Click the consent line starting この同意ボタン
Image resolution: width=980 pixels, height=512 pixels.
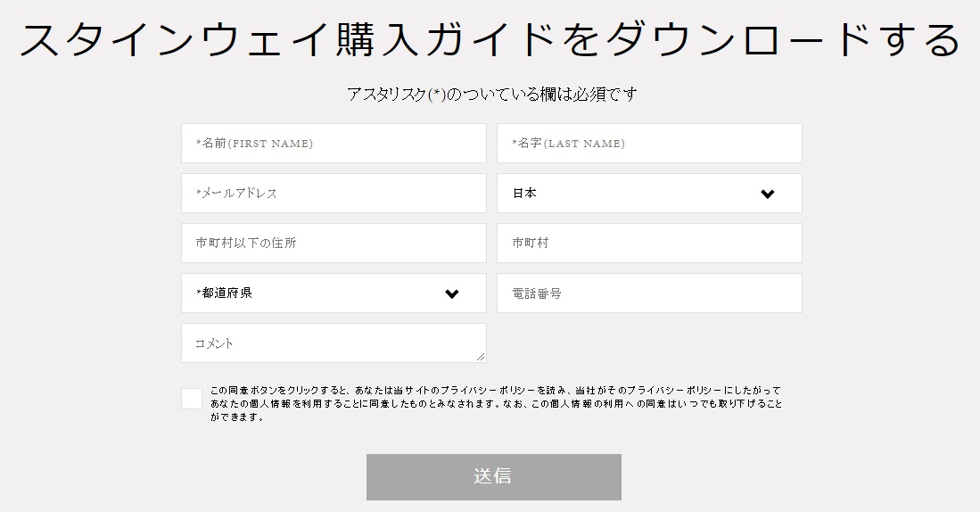tap(495, 391)
